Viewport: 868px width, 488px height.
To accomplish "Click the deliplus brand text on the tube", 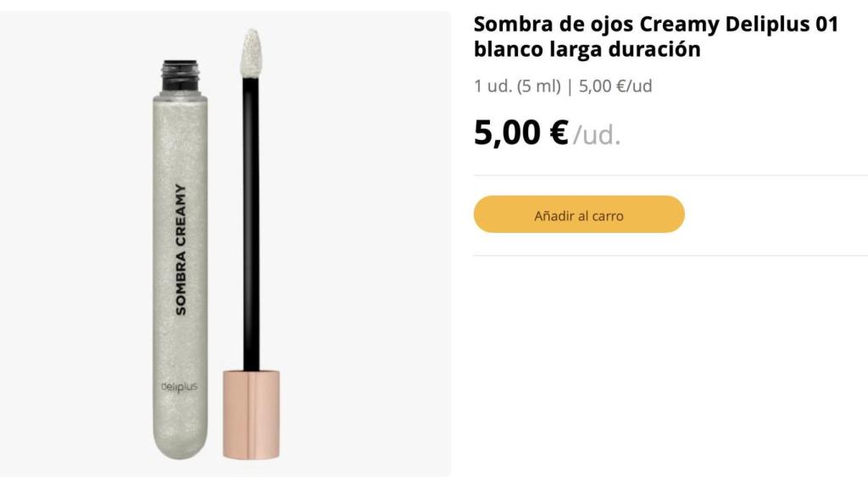I will [181, 386].
